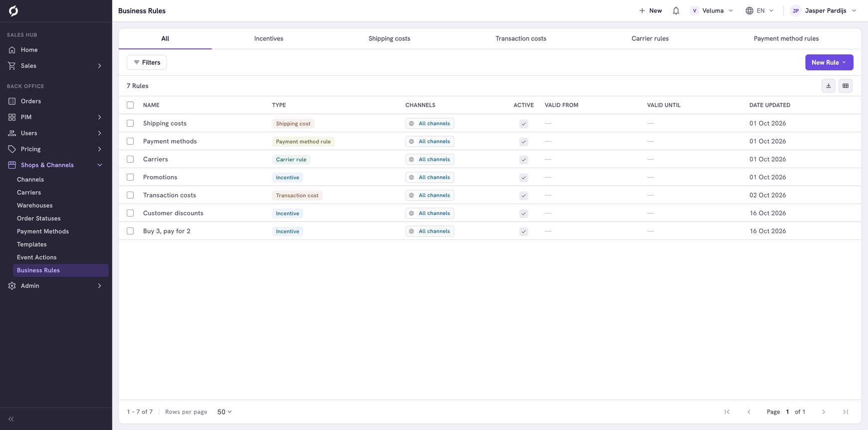Check the Carriers row checkbox
This screenshot has height=430, width=868.
tap(130, 159)
